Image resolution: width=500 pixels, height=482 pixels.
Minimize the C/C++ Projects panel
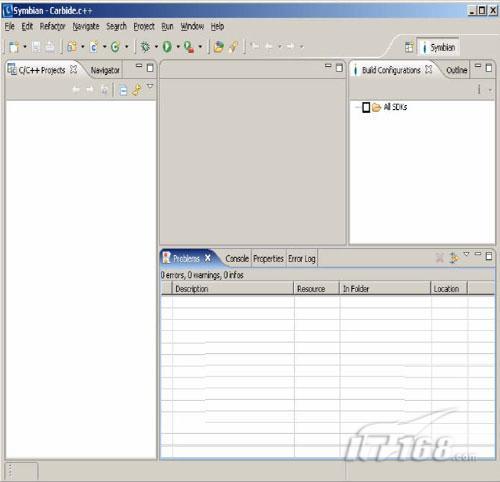139,66
